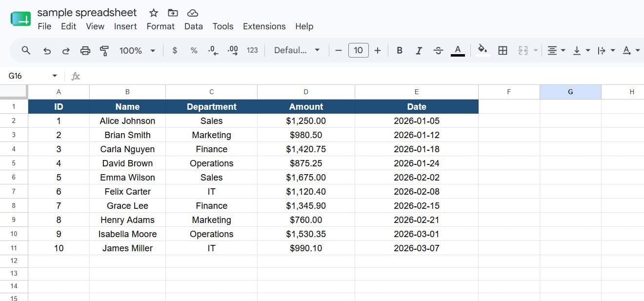The height and width of the screenshot is (301, 644).
Task: Print the spreadsheet with printer icon
Action: tap(85, 50)
